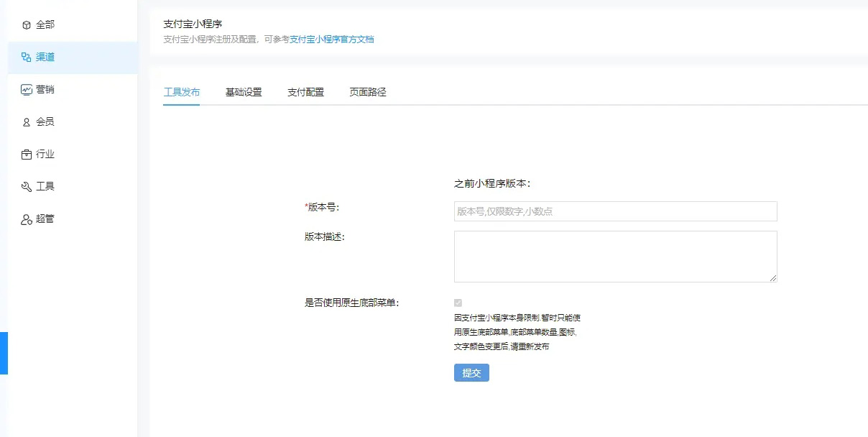Click the 支付宝小程序 page heading

tap(193, 24)
